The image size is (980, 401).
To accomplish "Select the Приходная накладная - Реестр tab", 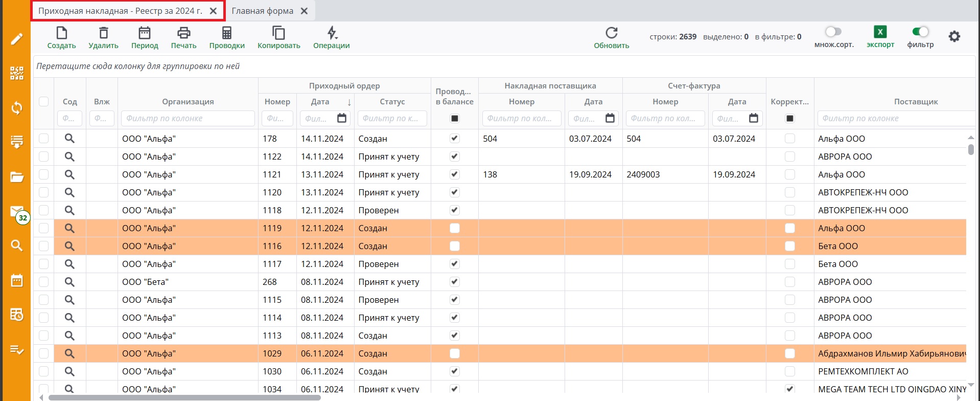I will click(121, 11).
